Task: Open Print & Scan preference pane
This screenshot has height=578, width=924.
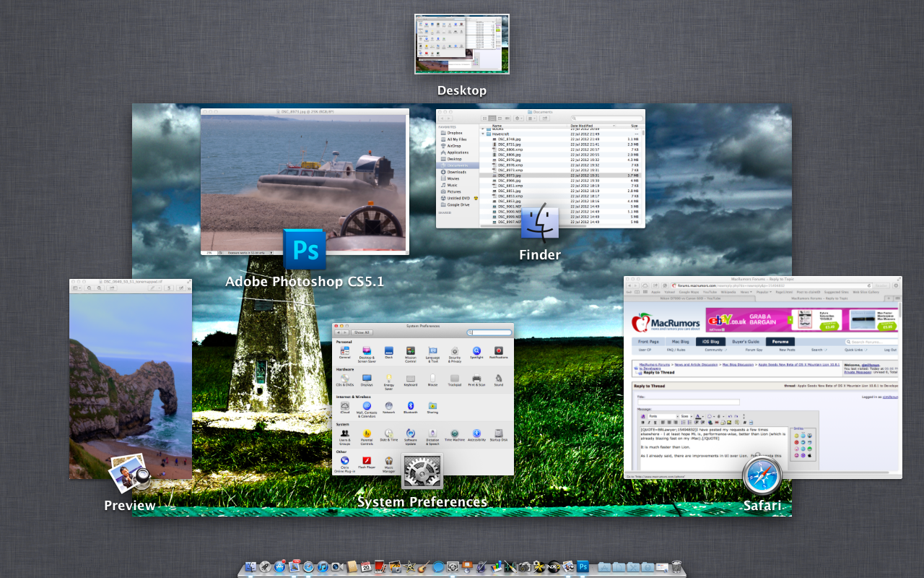Action: tap(476, 380)
